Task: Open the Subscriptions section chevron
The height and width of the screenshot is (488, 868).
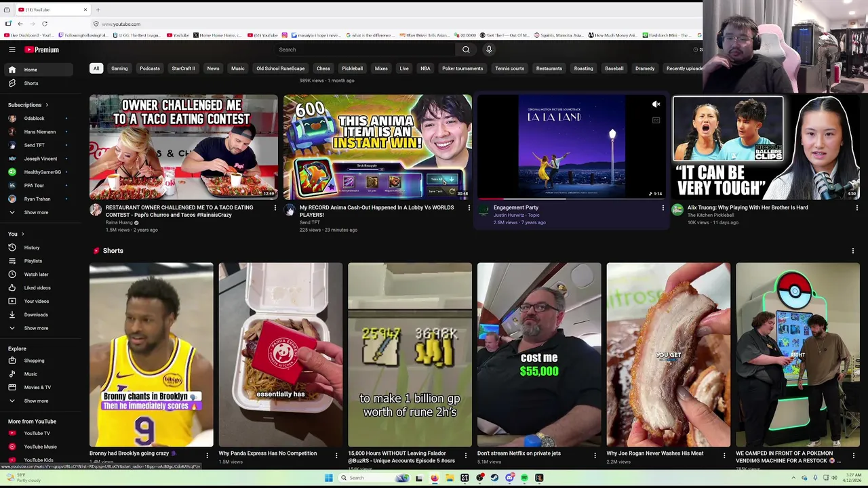Action: (x=47, y=105)
